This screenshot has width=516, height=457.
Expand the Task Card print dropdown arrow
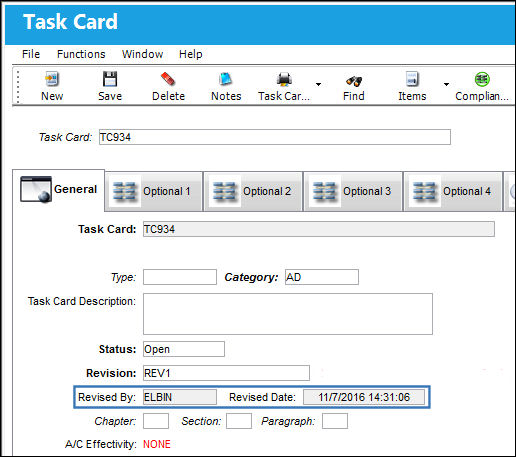click(318, 84)
